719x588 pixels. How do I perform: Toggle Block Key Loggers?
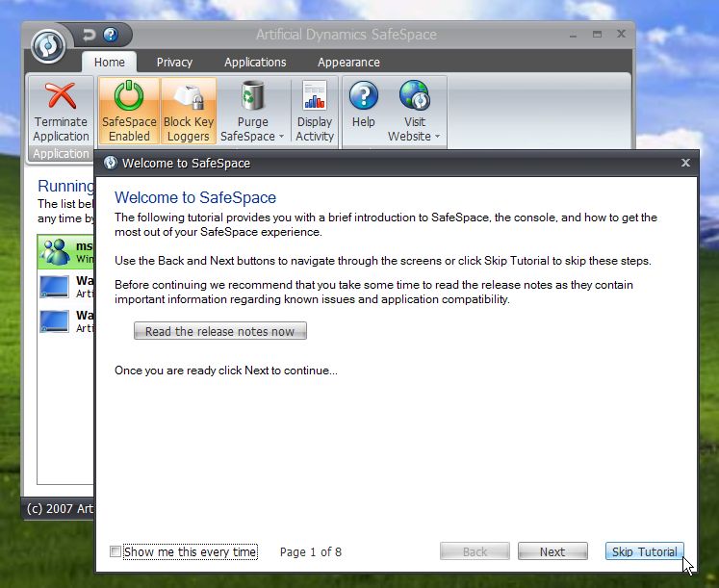pyautogui.click(x=189, y=111)
